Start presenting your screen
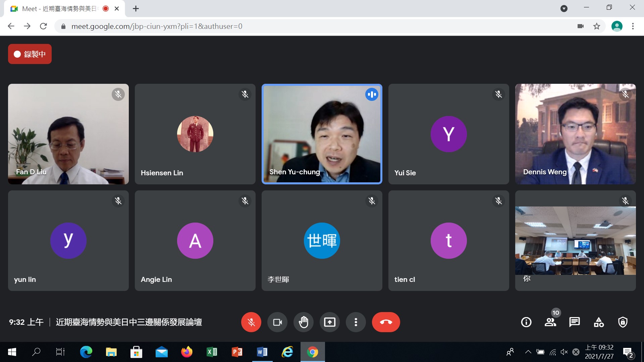The image size is (644, 362). (x=330, y=322)
